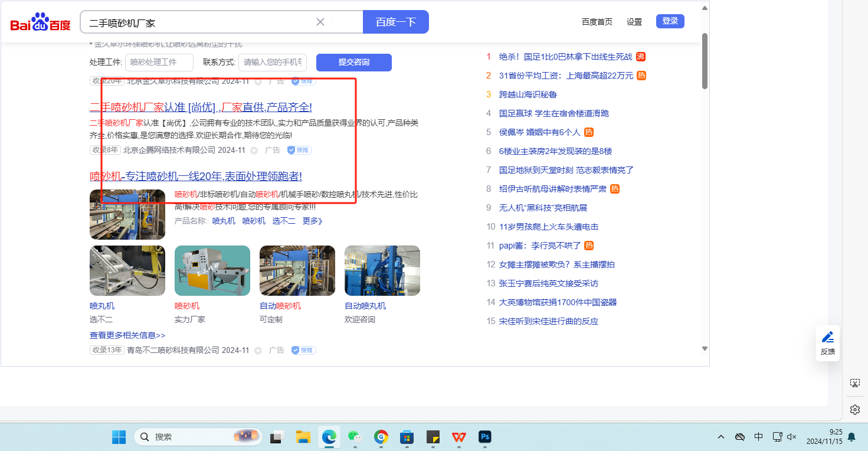This screenshot has height=451, width=868.
Task: Focus the 处理工件 input field
Action: pyautogui.click(x=159, y=63)
